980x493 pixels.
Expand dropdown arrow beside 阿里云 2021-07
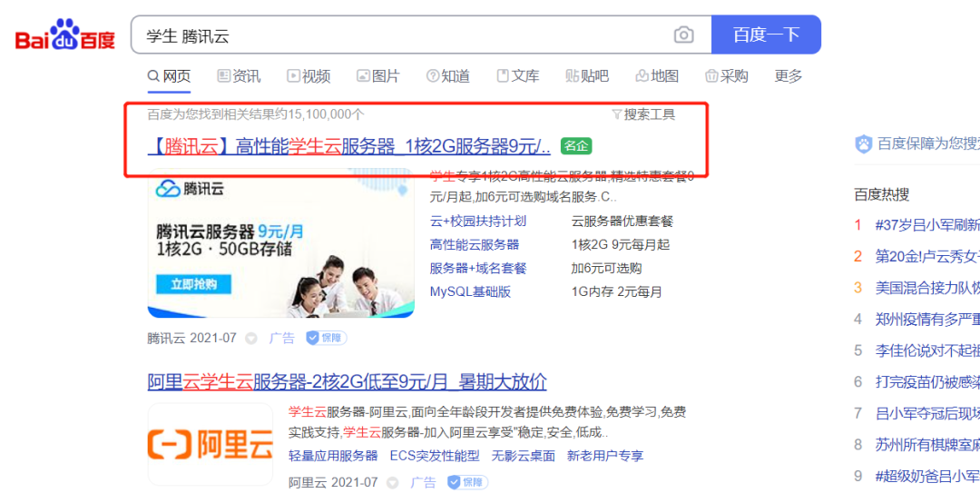click(x=393, y=483)
